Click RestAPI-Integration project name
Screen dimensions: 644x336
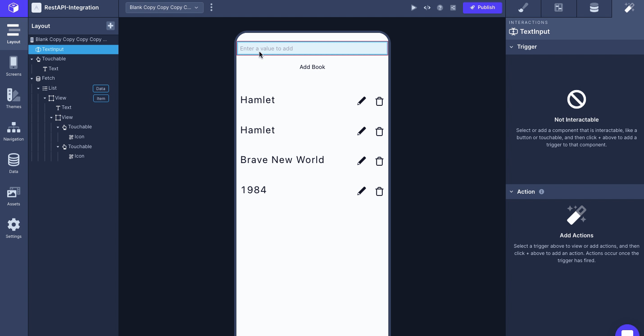pyautogui.click(x=72, y=8)
